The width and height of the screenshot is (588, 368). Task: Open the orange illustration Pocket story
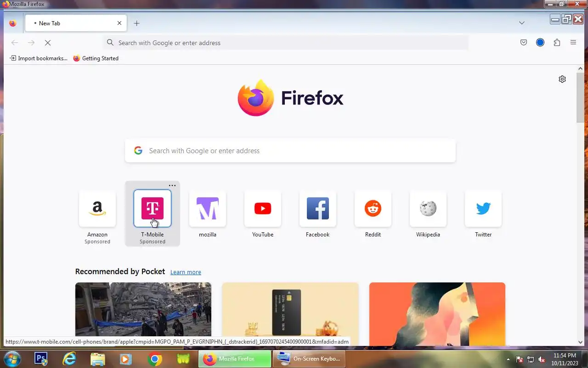(x=437, y=314)
